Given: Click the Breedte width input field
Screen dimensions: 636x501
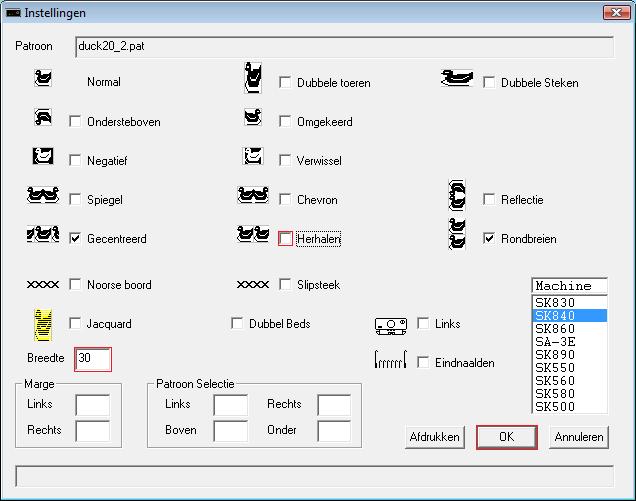Looking at the screenshot, I should [93, 358].
